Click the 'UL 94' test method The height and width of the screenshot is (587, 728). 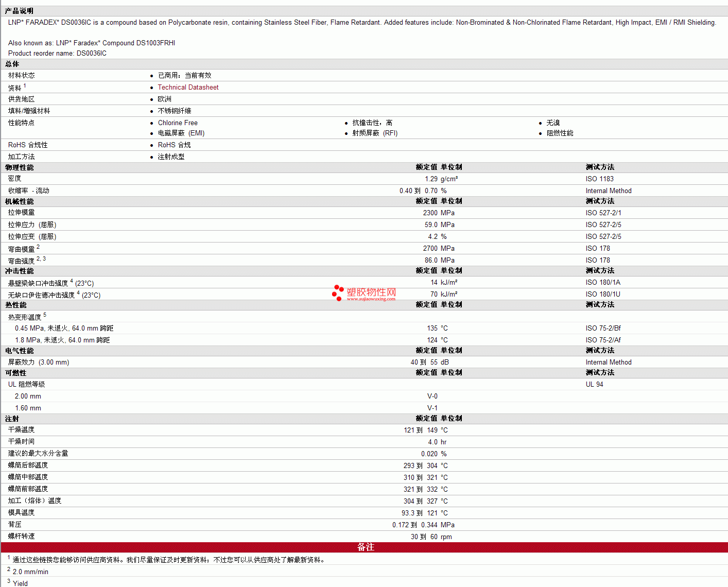[595, 385]
